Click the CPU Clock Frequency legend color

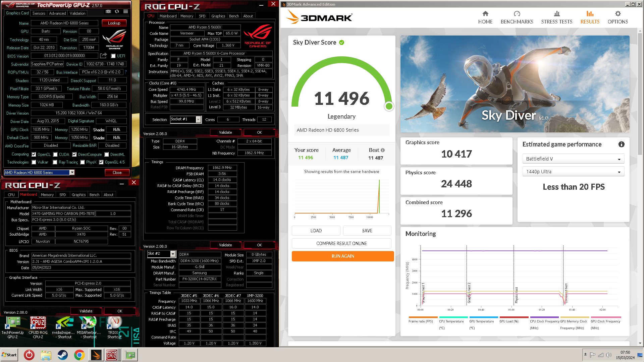pyautogui.click(x=544, y=317)
